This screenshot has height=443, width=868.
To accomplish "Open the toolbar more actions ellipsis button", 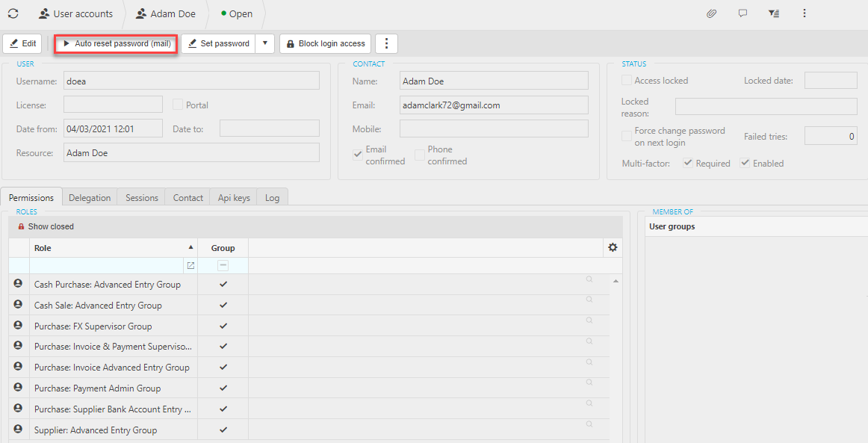I will [386, 43].
